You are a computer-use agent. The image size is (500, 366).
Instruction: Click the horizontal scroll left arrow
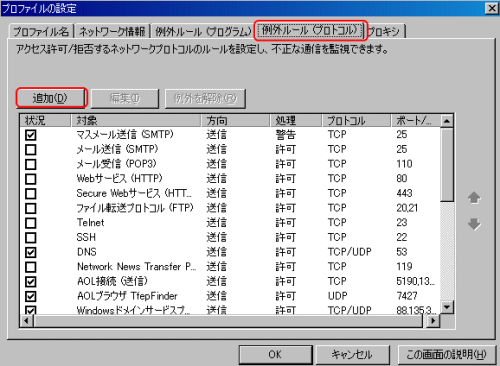(26, 321)
